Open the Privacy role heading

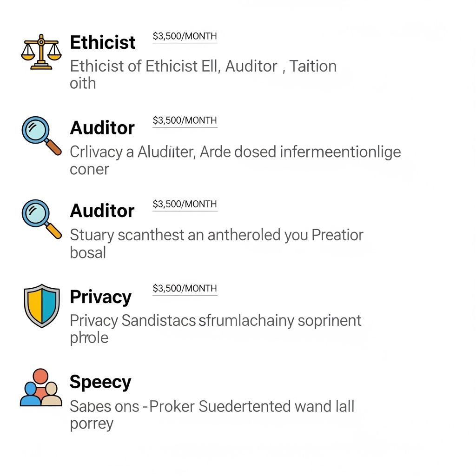pos(100,297)
